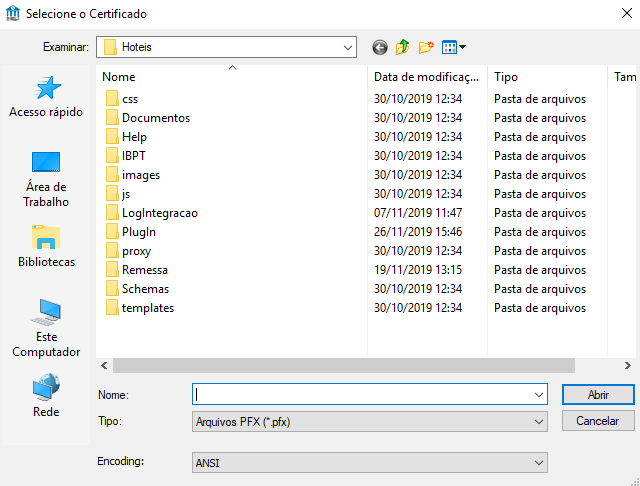Select the LogIntegracao folder icon
The height and width of the screenshot is (486, 640).
tap(112, 213)
